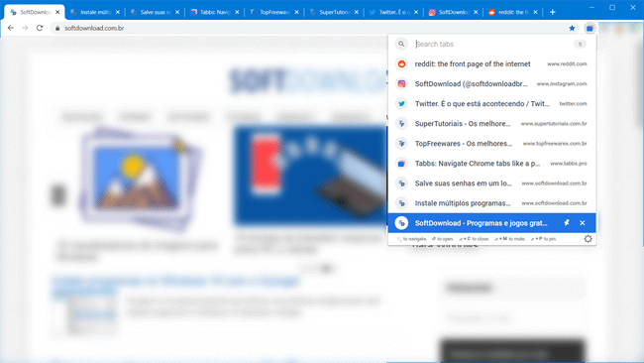Screen dimensions: 644x363
Task: Switch to TopFreewares - Os melhores entry
Action: pyautogui.click(x=491, y=144)
